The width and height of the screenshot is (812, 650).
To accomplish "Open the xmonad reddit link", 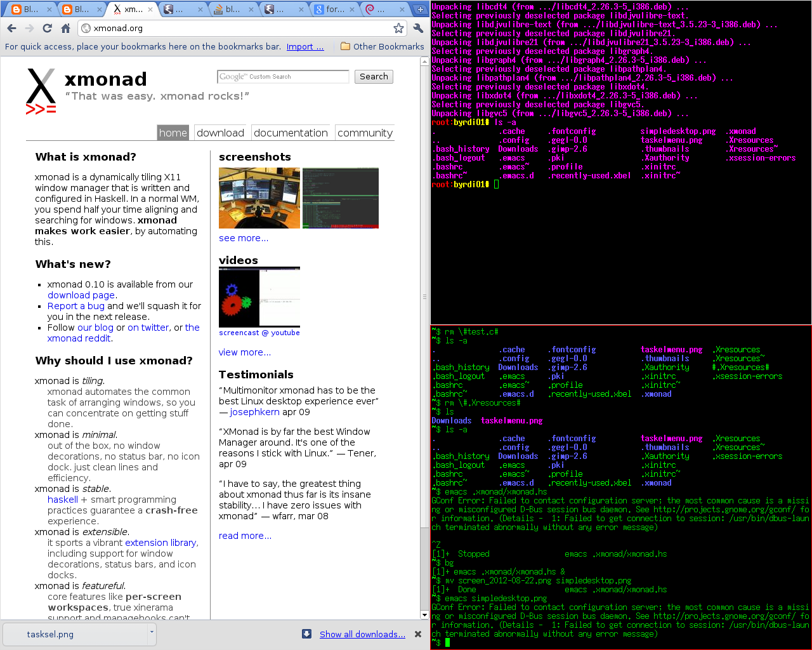I will pos(79,338).
